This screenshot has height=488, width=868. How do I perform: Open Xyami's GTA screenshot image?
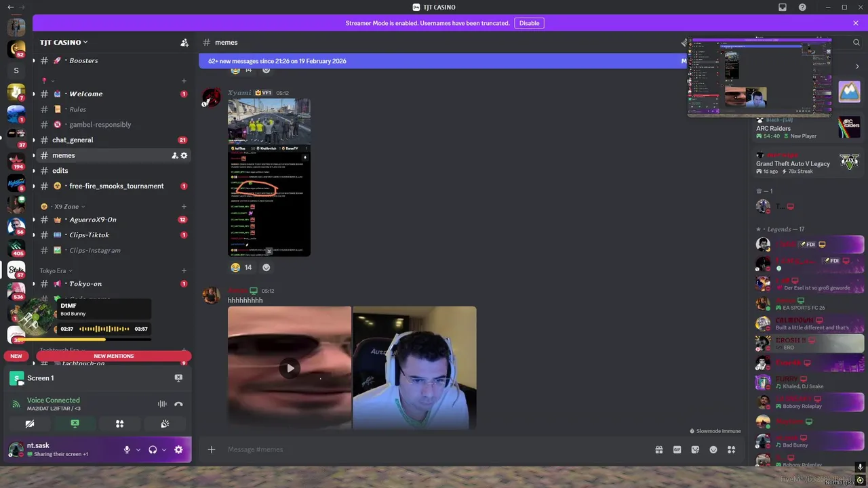click(x=269, y=177)
